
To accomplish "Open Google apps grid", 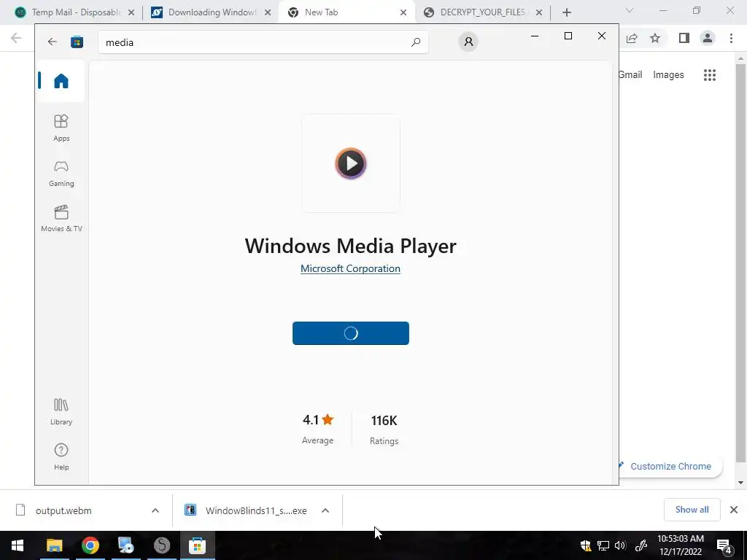I will pyautogui.click(x=710, y=75).
